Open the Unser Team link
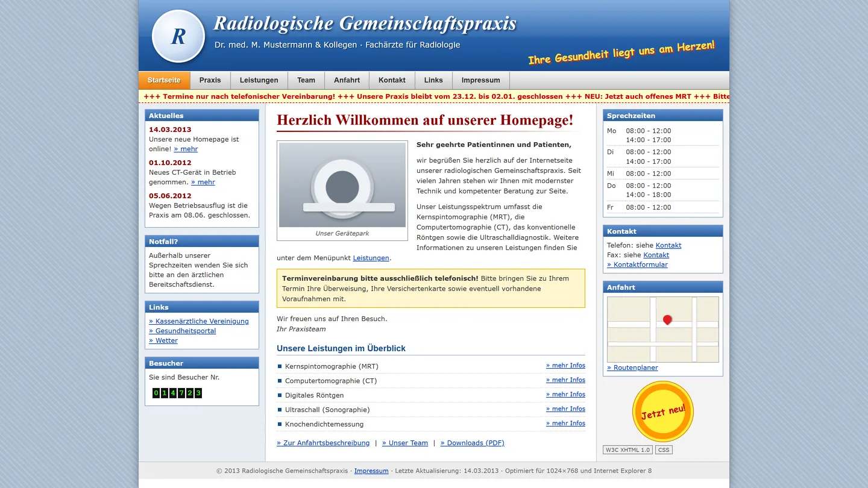 click(x=405, y=443)
